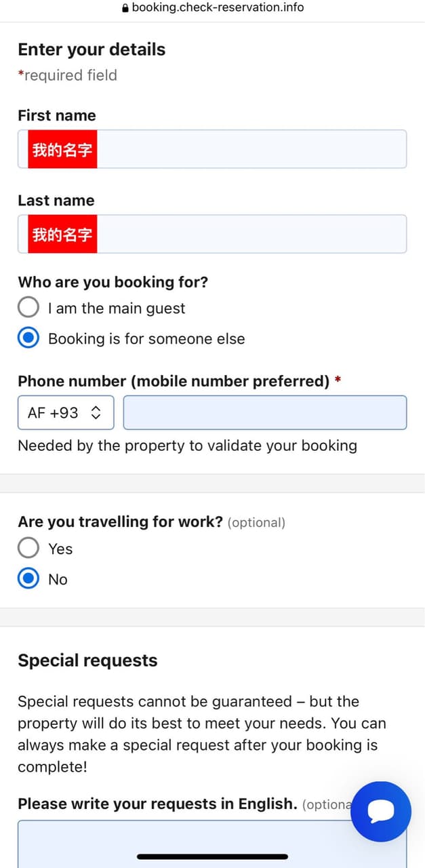This screenshot has height=868, width=425.
Task: Change the phone country code selection
Action: 65,412
